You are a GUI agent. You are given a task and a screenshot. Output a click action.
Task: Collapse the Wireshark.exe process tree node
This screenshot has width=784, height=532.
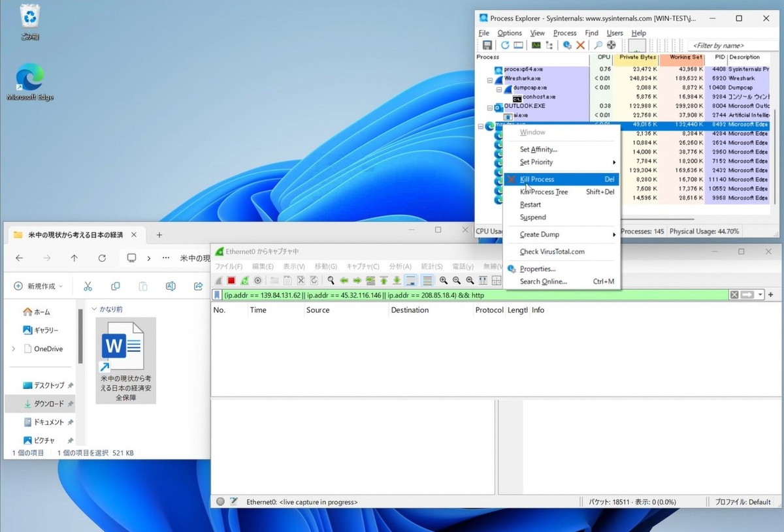[x=490, y=80]
